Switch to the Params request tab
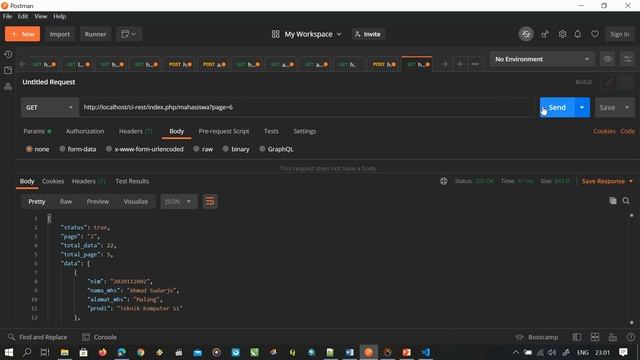This screenshot has width=640, height=360. [x=37, y=131]
